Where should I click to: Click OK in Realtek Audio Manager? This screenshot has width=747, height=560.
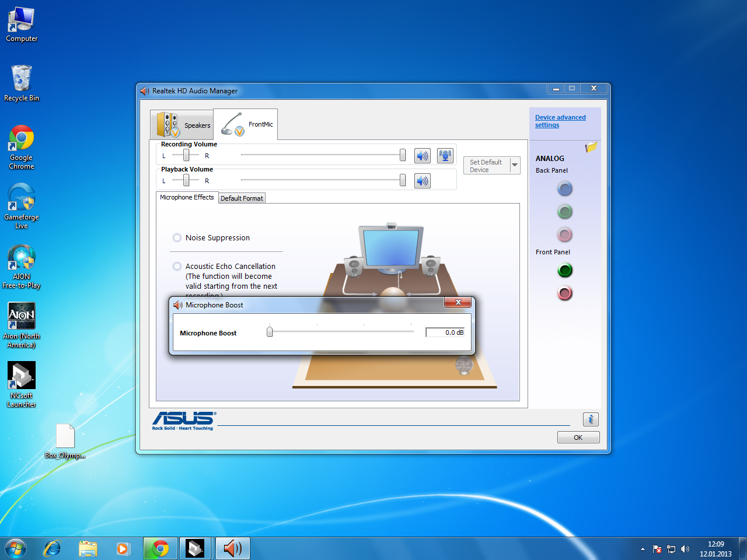click(x=578, y=437)
